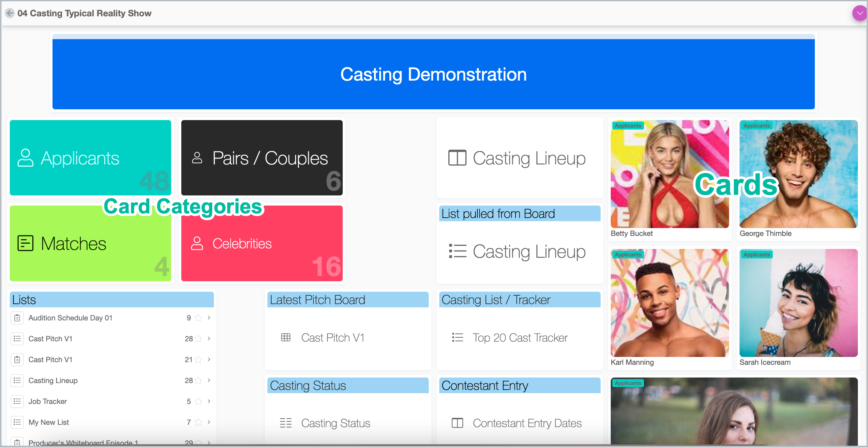Click the Celebrities person icon
Screen dimensions: 868x447
pyautogui.click(x=197, y=243)
